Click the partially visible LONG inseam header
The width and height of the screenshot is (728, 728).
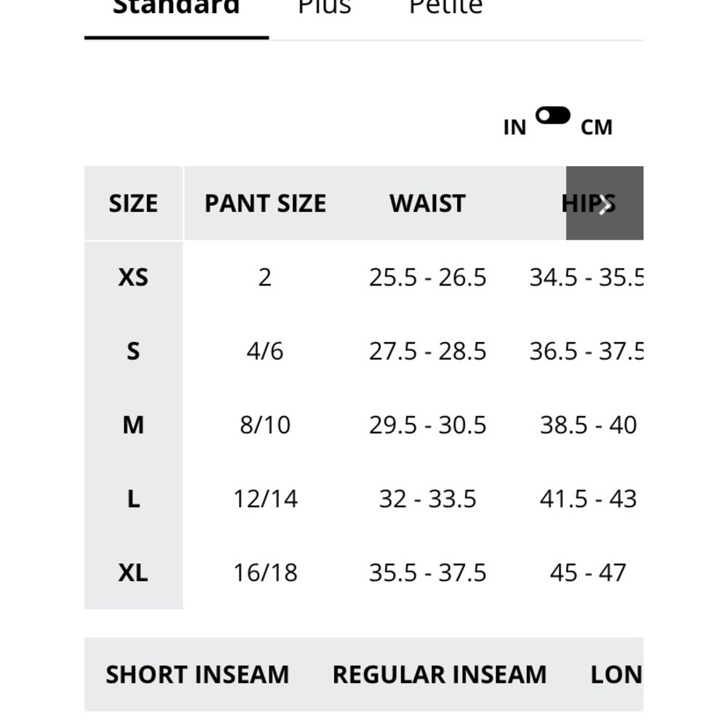click(617, 675)
